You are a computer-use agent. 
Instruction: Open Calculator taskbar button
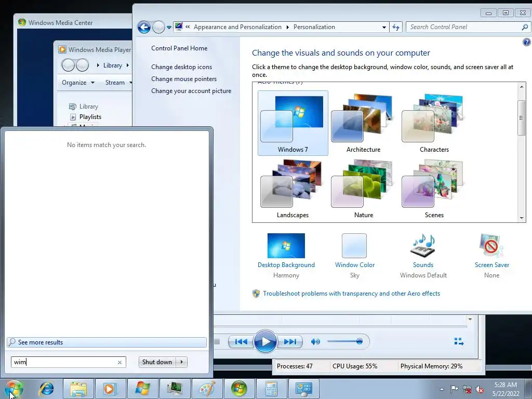271,389
